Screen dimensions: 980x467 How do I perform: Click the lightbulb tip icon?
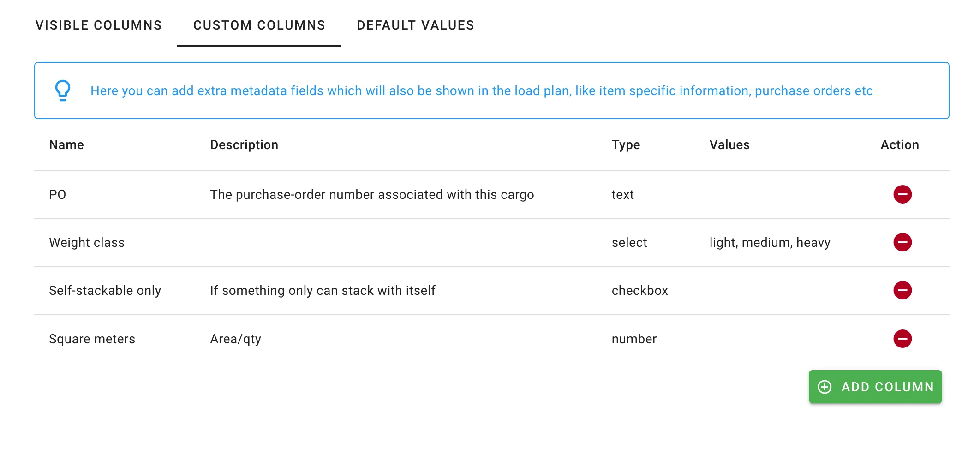[62, 90]
